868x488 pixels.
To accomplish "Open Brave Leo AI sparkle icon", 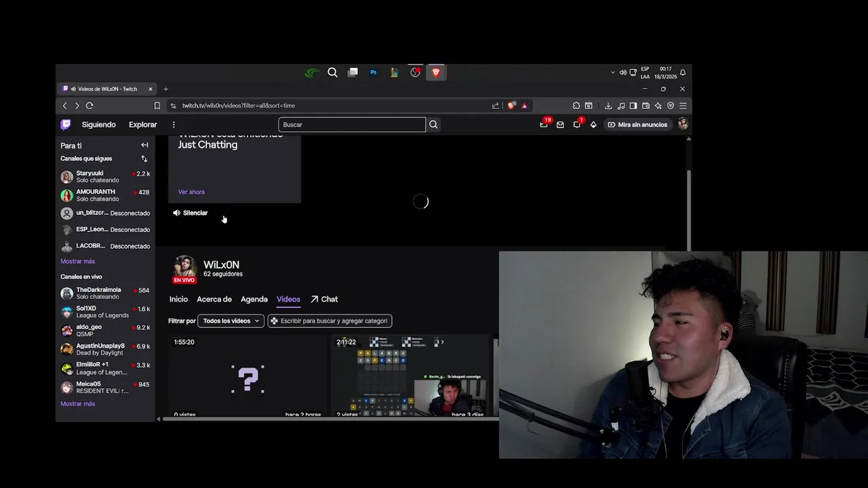I will (658, 106).
